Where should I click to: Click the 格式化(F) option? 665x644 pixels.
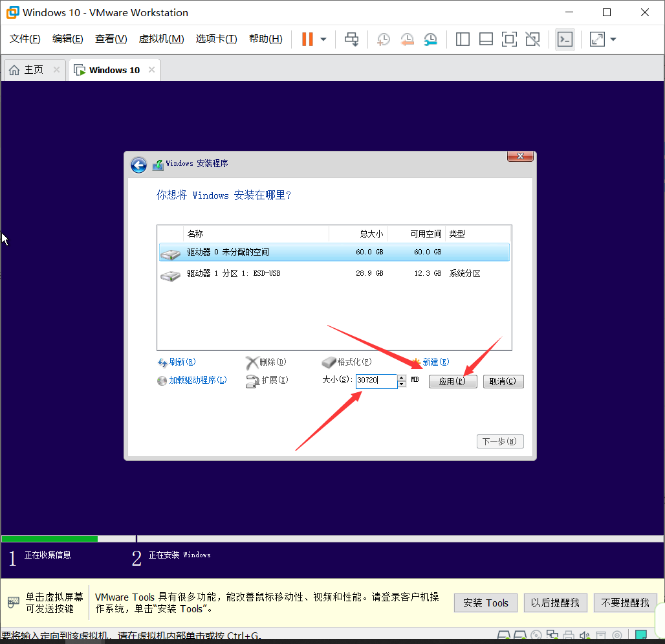[354, 362]
